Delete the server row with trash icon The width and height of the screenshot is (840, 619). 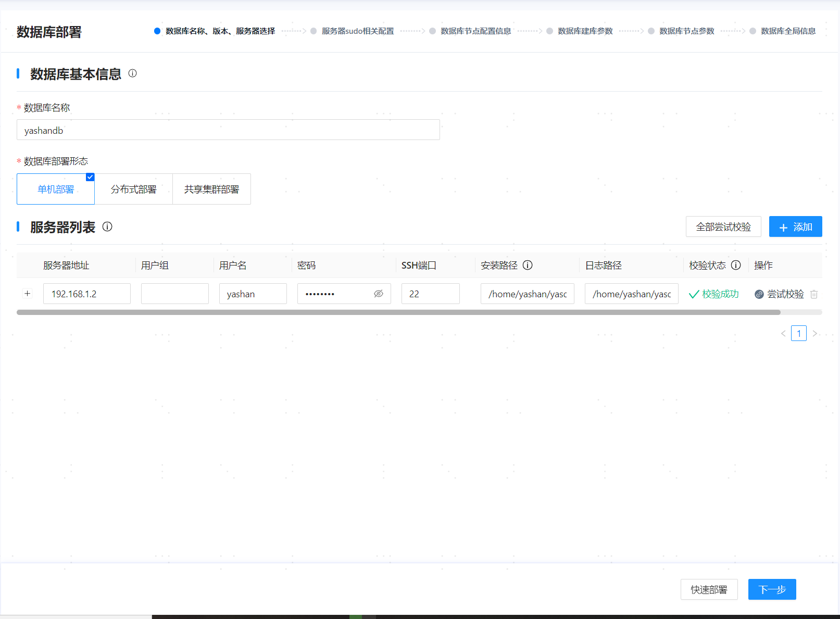point(814,294)
